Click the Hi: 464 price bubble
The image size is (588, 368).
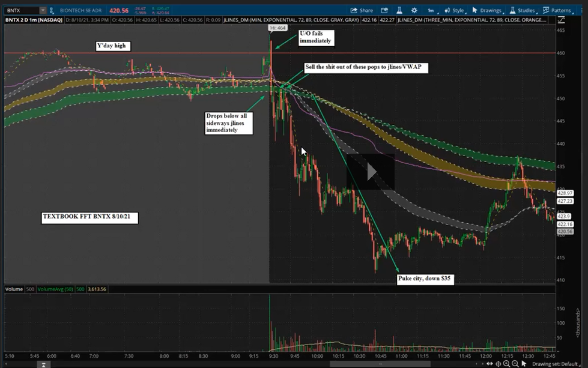tap(277, 28)
